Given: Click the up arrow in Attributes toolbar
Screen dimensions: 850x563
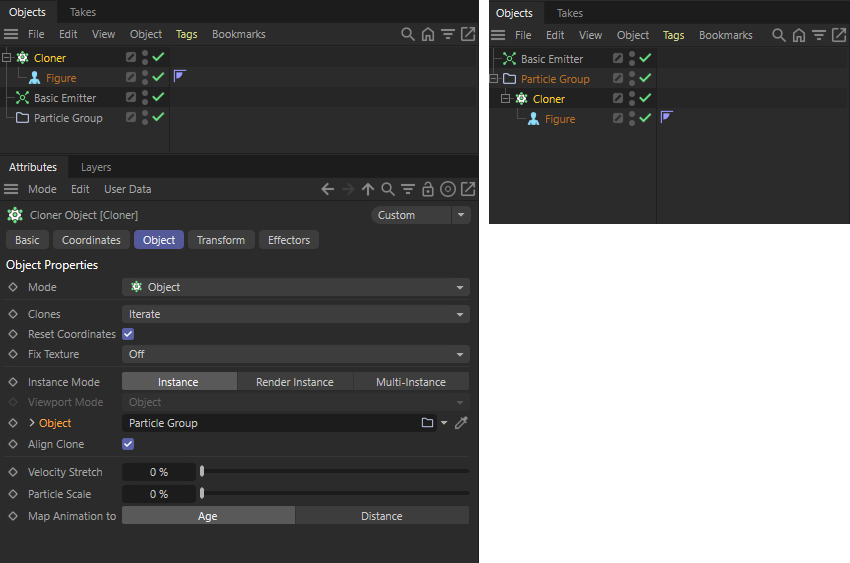Looking at the screenshot, I should coord(368,189).
